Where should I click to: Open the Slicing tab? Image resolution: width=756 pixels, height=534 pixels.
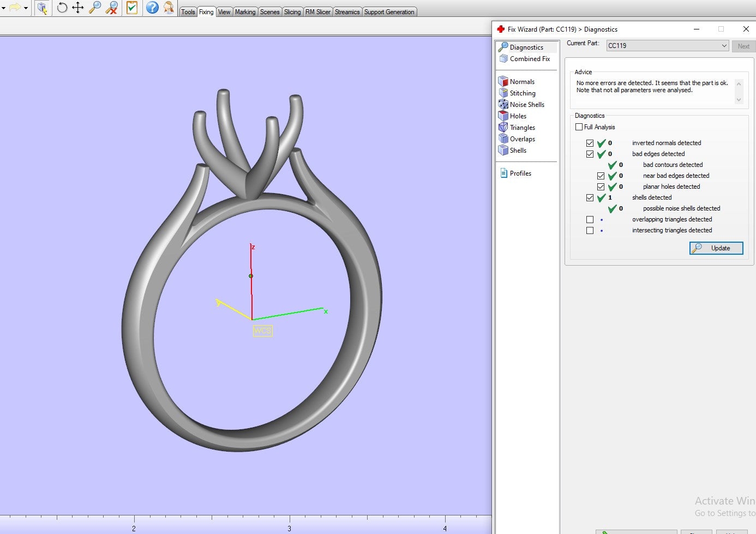tap(292, 12)
